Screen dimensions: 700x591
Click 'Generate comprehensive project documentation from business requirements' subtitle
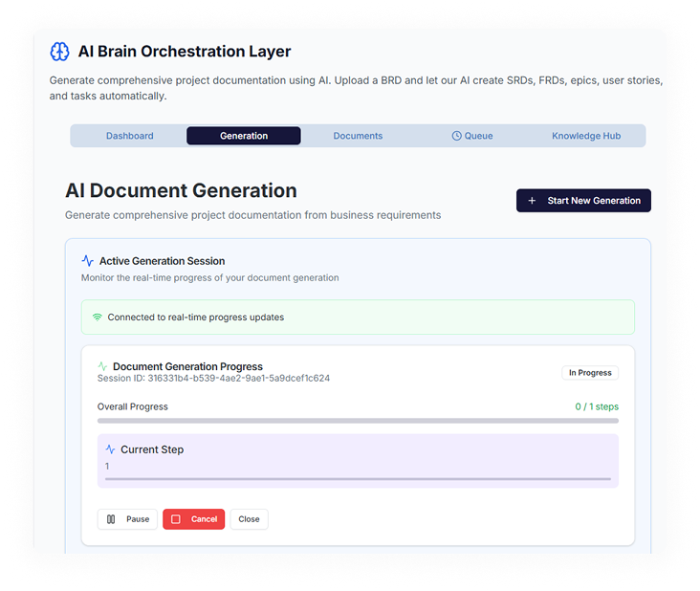[x=253, y=215]
